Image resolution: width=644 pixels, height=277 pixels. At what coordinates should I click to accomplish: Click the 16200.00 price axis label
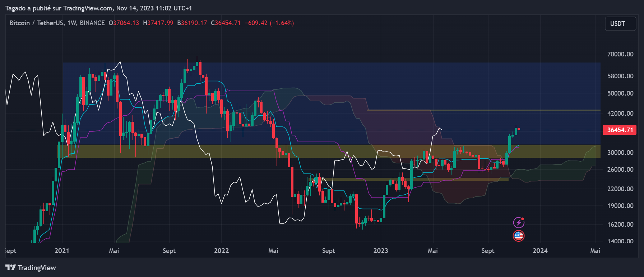coord(620,225)
